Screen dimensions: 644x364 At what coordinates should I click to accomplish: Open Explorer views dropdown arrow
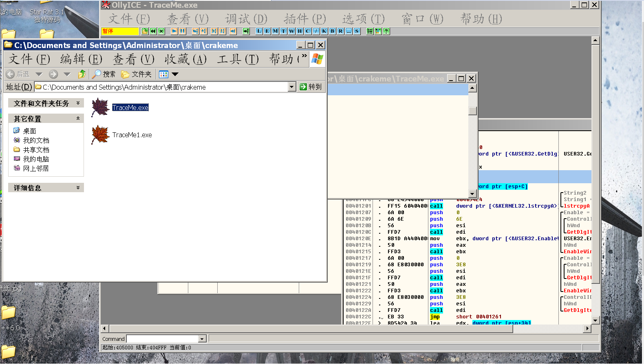pos(175,74)
